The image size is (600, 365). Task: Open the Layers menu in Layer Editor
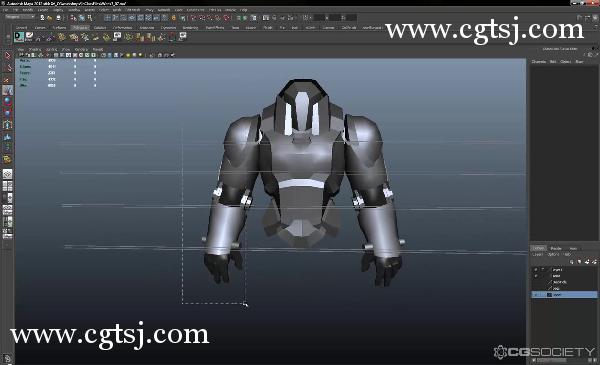538,254
